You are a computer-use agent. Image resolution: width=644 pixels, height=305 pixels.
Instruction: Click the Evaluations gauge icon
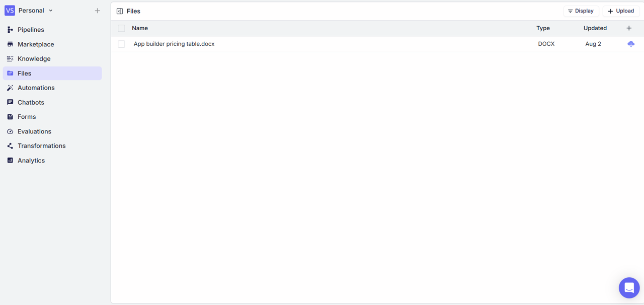(10, 131)
